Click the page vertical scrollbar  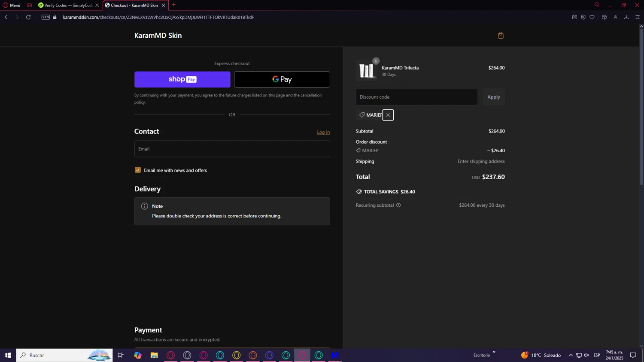click(641, 106)
